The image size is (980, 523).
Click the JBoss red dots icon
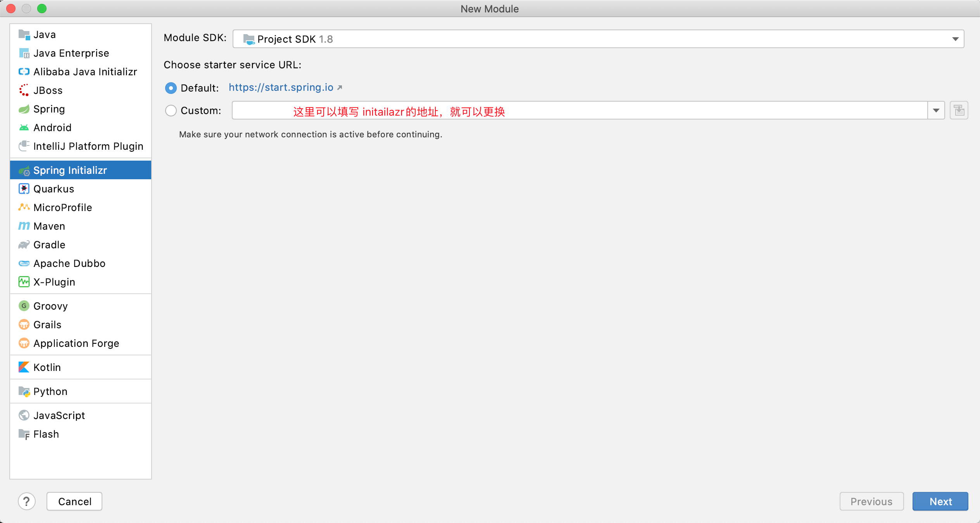pyautogui.click(x=24, y=90)
